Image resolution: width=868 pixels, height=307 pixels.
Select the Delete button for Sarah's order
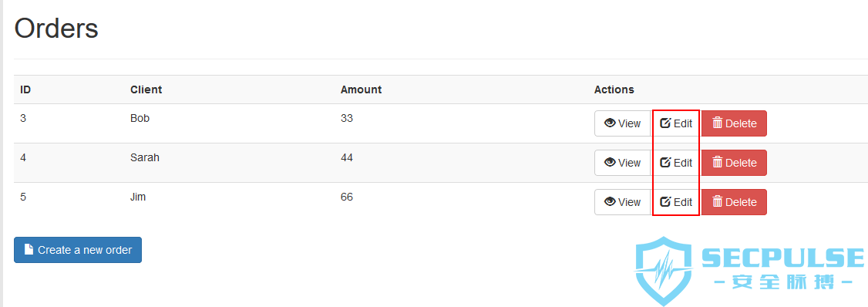(x=734, y=162)
